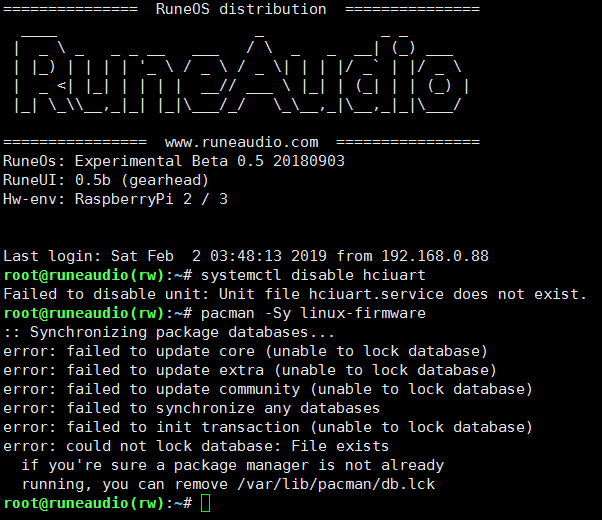Click the 'Synchronizing package databases...' line

(169, 332)
